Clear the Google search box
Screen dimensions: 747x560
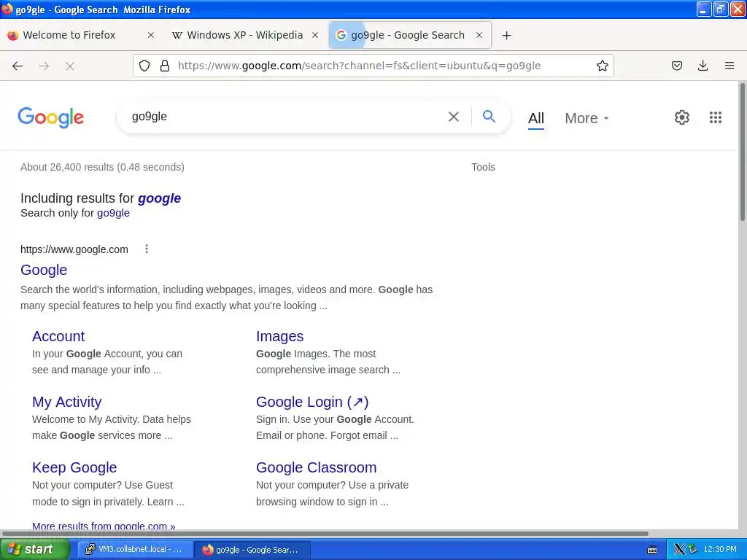click(454, 117)
